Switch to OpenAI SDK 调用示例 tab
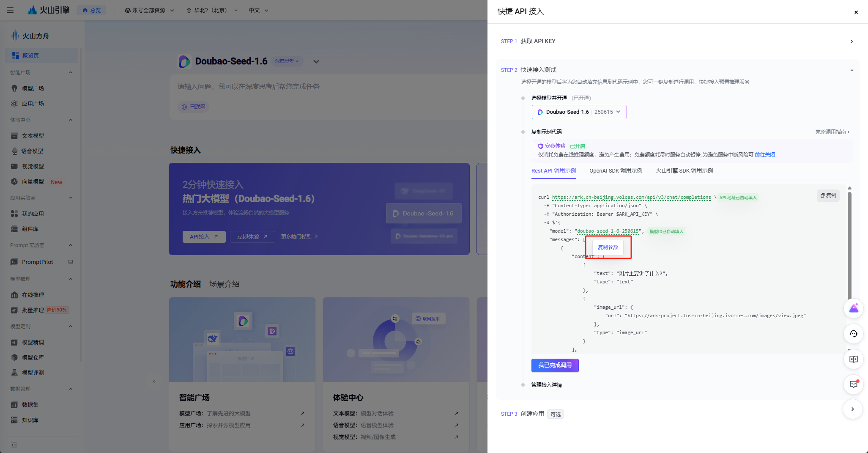868x453 pixels. [616, 170]
